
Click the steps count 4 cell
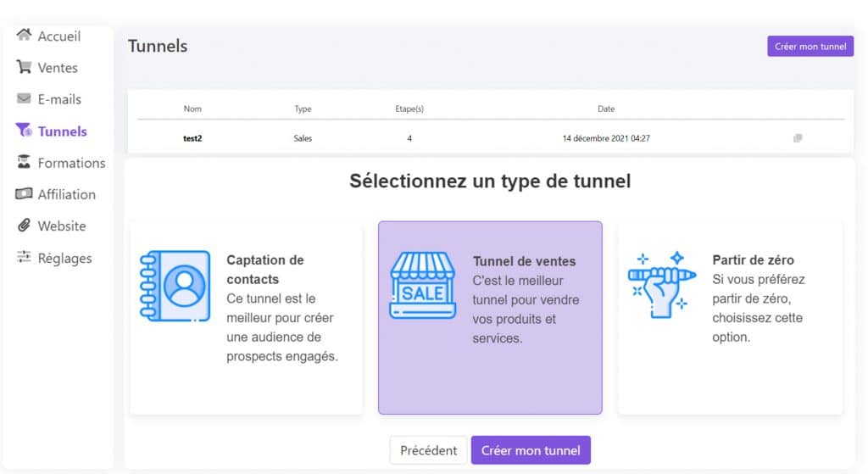point(409,138)
